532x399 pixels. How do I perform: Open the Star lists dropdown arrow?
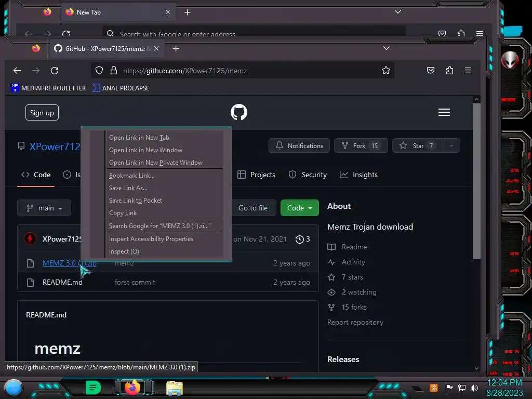coord(451,146)
